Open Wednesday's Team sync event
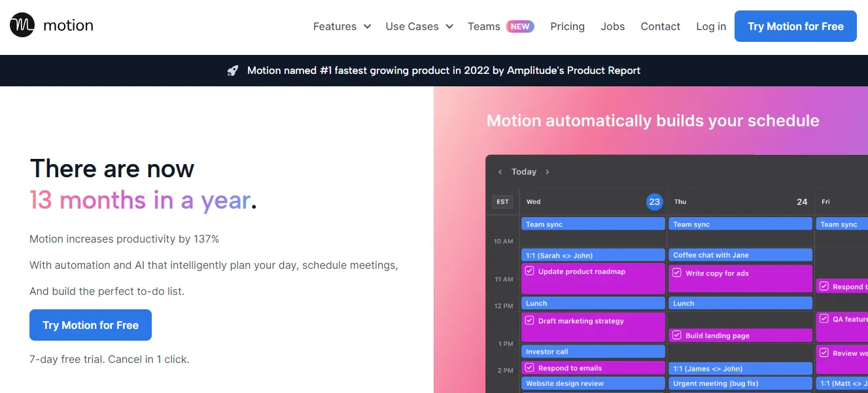The height and width of the screenshot is (393, 868). [593, 224]
